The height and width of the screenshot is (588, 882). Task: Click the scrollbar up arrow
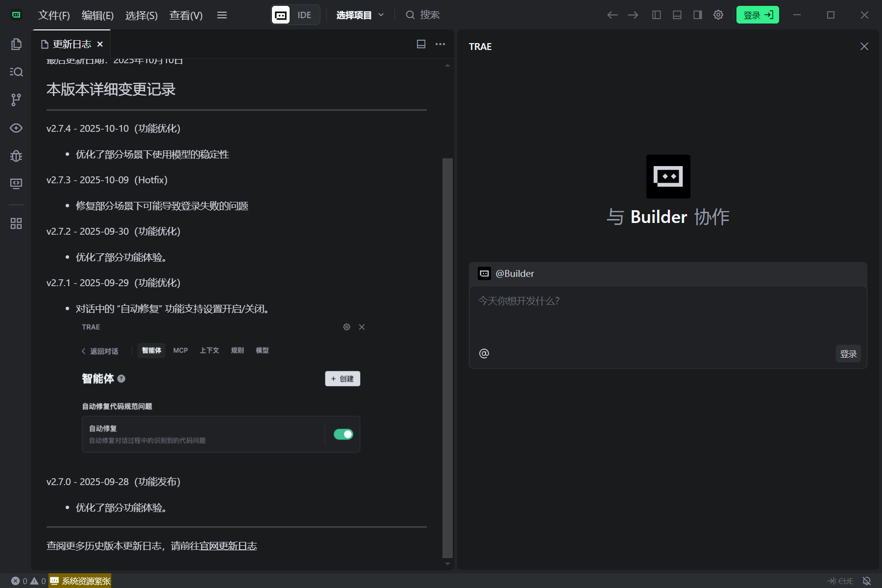pyautogui.click(x=447, y=65)
